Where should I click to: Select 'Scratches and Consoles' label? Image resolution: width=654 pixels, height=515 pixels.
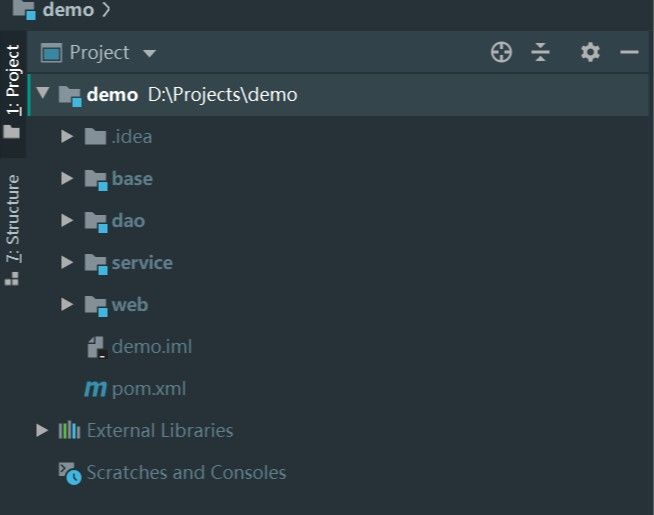(186, 473)
